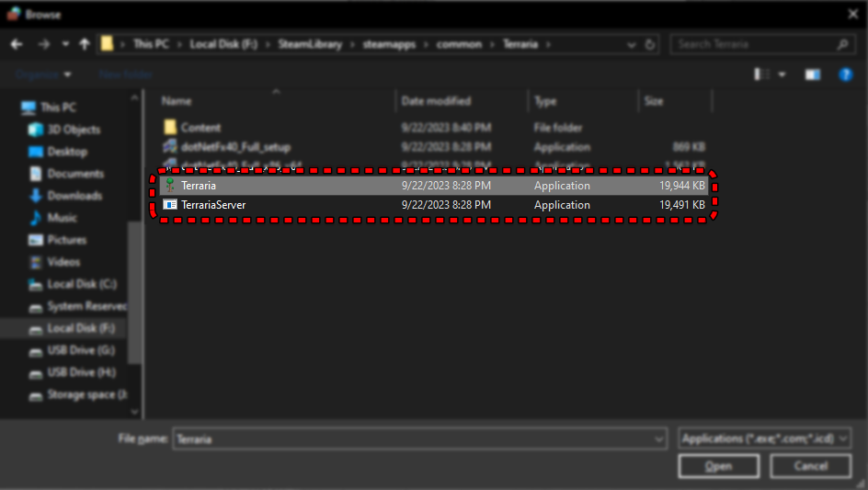This screenshot has width=868, height=490.
Task: Change the view layout icon
Action: (x=761, y=74)
